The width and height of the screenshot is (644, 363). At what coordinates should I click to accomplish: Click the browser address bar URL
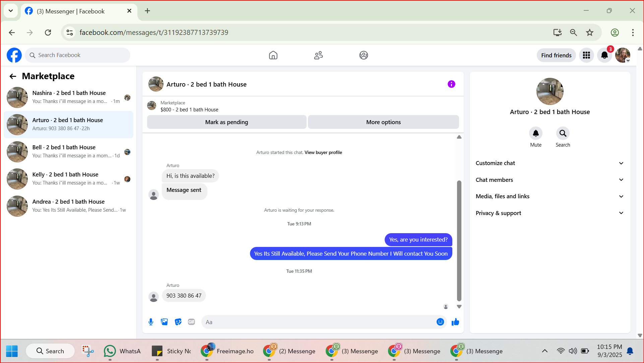click(154, 33)
